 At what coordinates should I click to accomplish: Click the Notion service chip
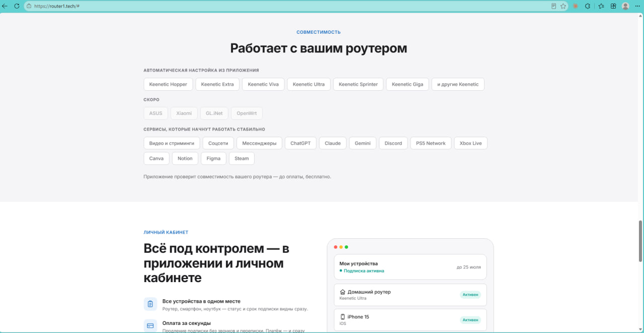(185, 158)
